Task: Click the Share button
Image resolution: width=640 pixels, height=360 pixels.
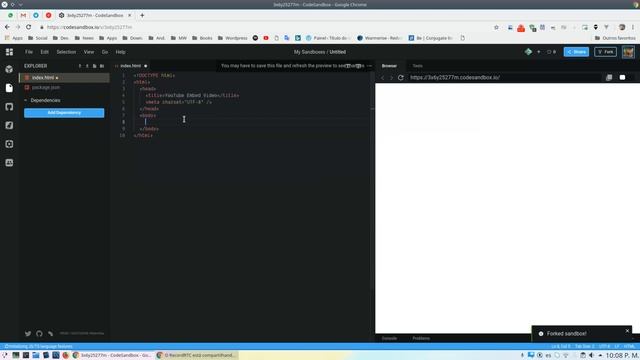Action: pos(576,52)
